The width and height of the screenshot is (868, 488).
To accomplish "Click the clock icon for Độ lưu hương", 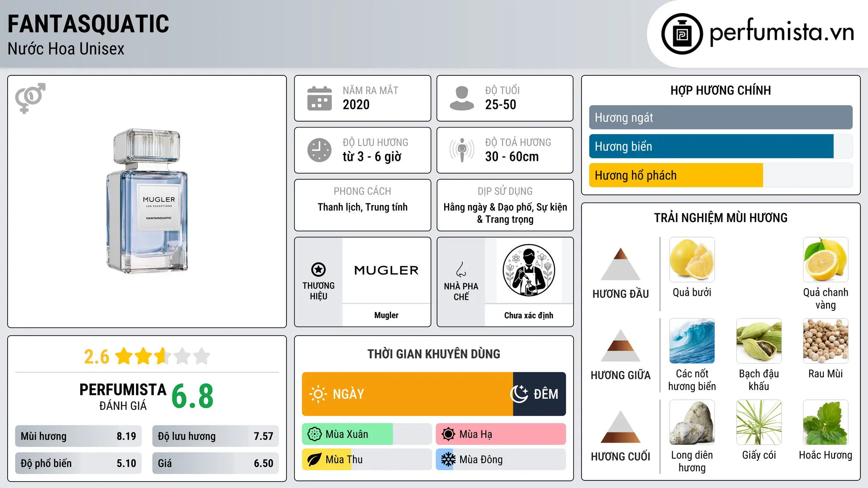I will click(320, 150).
